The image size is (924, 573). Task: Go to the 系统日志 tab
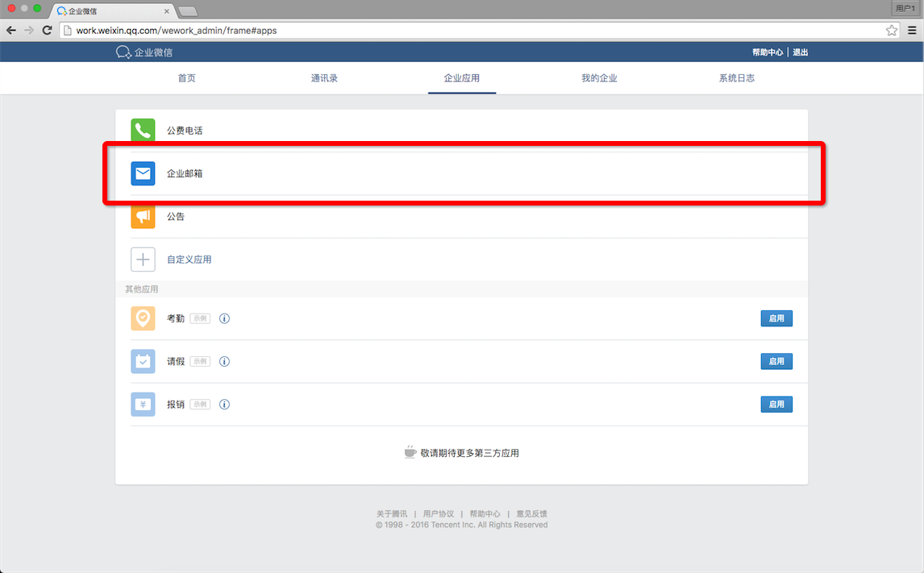click(x=736, y=78)
